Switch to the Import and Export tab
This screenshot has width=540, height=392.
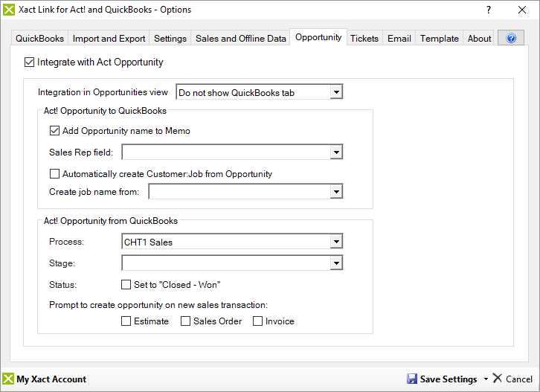point(109,38)
